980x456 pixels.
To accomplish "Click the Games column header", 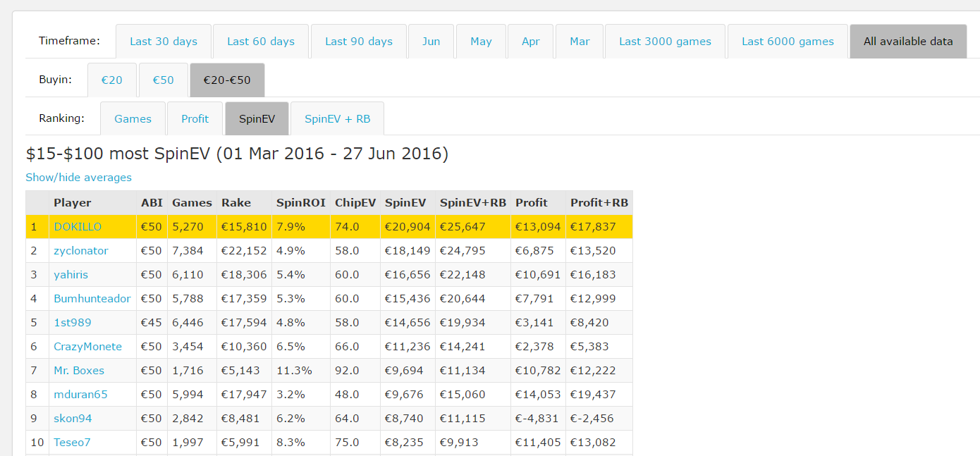I will pos(192,203).
